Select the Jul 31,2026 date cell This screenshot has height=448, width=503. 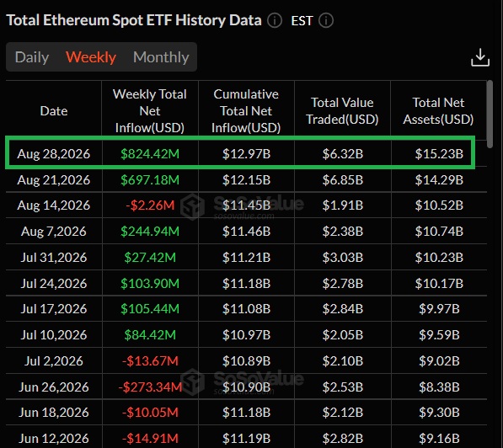tap(54, 258)
